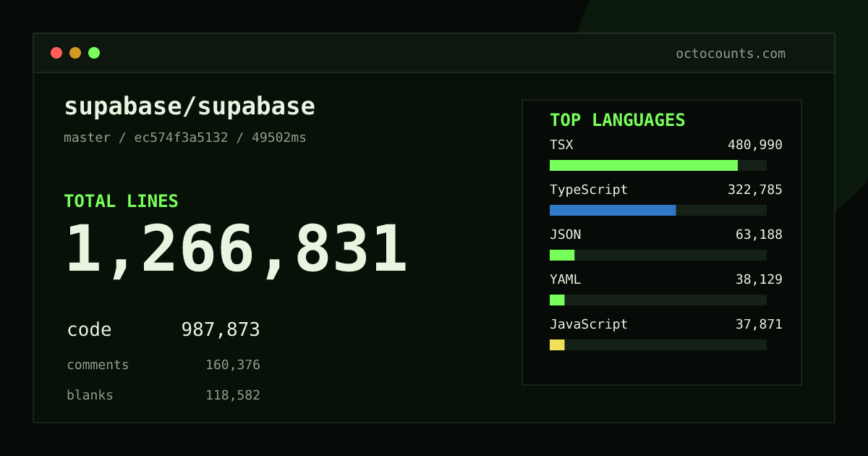This screenshot has width=868, height=456.
Task: Click the green TSX progress bar
Action: tap(644, 165)
